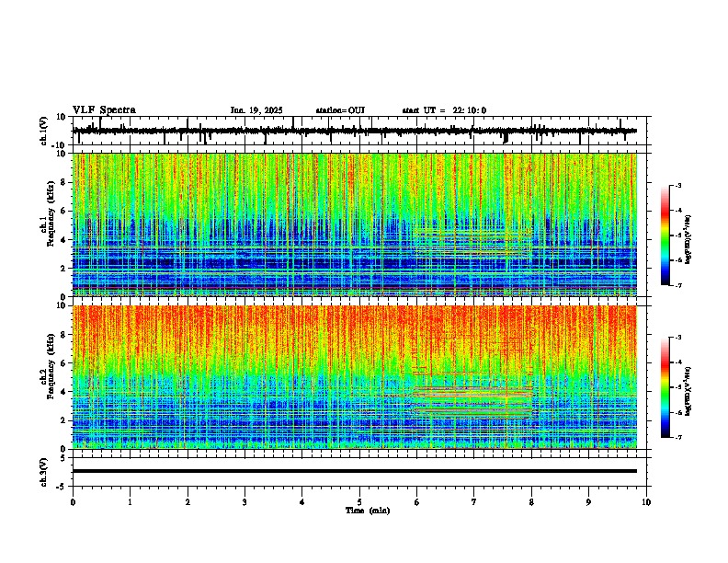Image resolution: width=728 pixels, height=563 pixels.
Task: Select the ch.2 "Frequency (kHz)" axis label
Action: pos(51,366)
